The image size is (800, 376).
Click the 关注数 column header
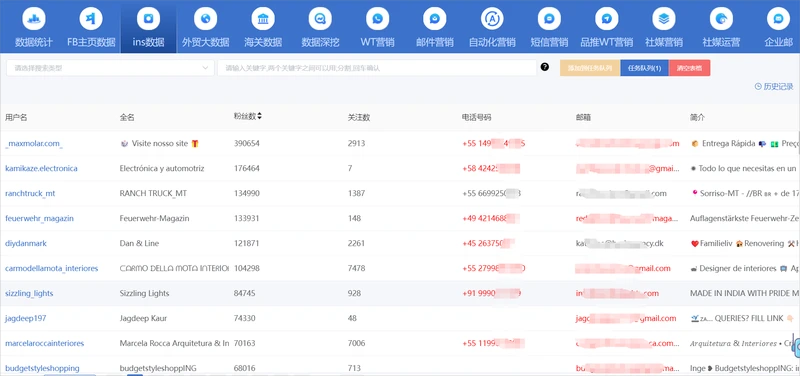359,117
